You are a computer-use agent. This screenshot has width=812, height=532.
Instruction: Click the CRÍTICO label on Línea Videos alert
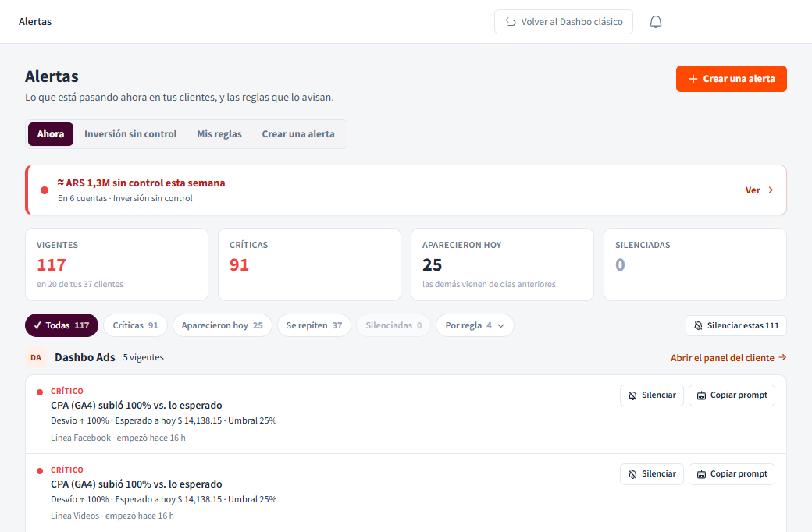(67, 470)
